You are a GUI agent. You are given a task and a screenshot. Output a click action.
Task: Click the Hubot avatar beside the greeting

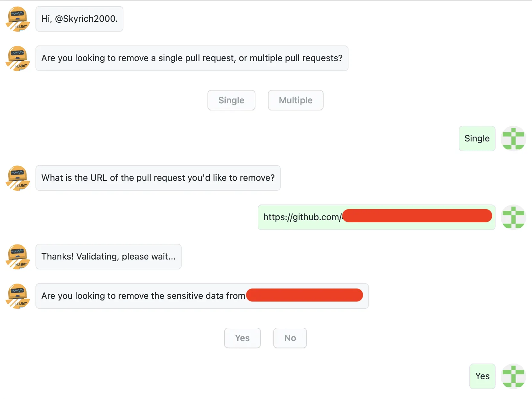click(x=18, y=19)
